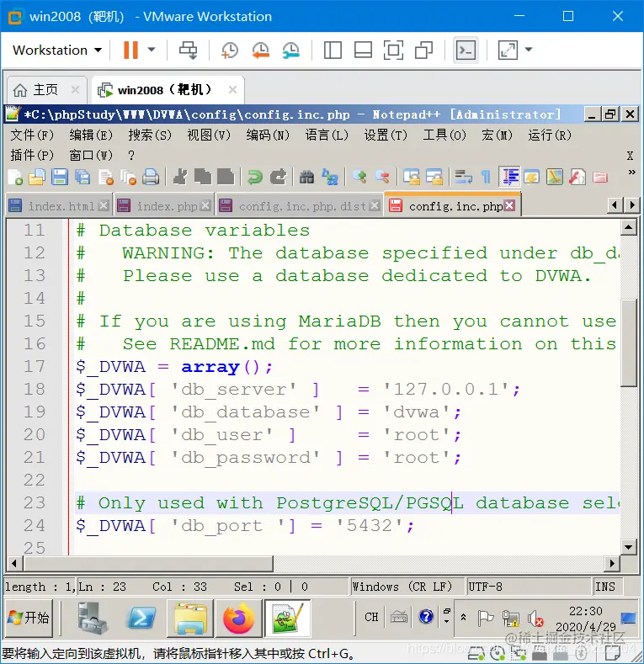This screenshot has height=664, width=644.
Task: Switch to the 主页 home tab
Action: tap(45, 90)
